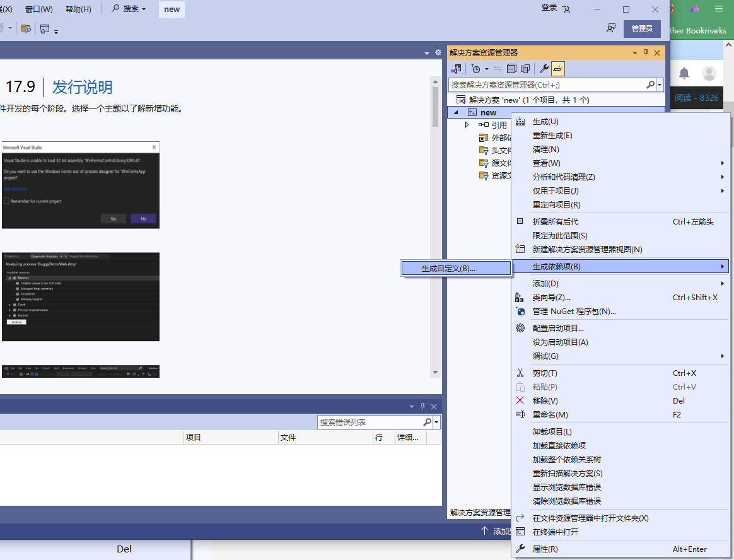Viewport: 734px width, 560px height.
Task: Click the NuGet package manager icon
Action: coord(520,311)
